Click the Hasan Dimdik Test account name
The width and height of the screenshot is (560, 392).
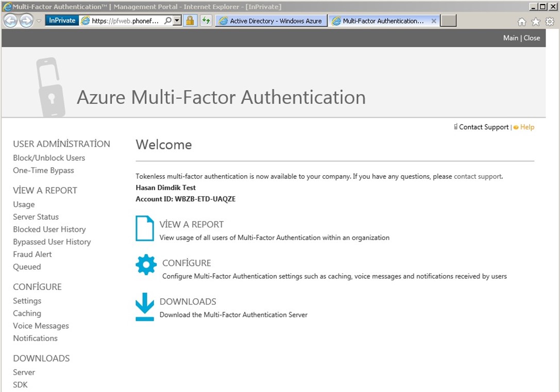coord(166,188)
